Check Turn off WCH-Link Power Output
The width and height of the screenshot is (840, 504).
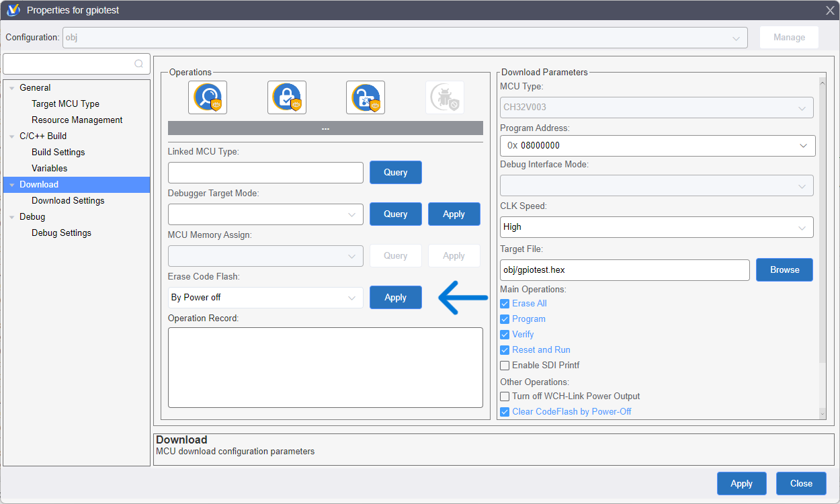(x=505, y=396)
